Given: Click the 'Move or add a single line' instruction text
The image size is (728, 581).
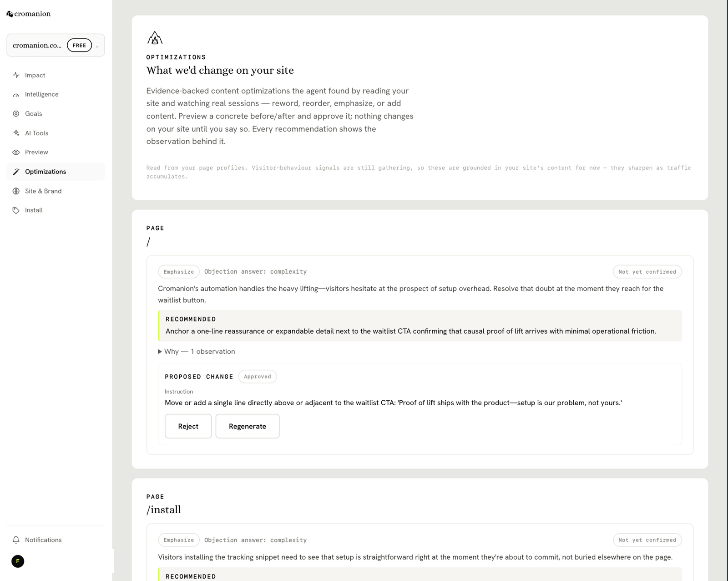Looking at the screenshot, I should pyautogui.click(x=393, y=403).
